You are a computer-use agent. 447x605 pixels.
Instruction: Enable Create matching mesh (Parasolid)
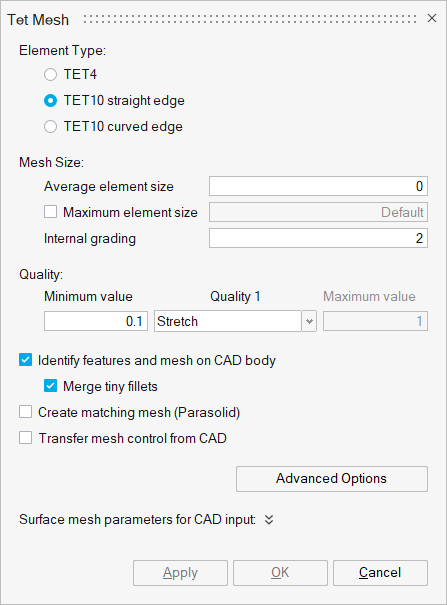[x=25, y=412]
